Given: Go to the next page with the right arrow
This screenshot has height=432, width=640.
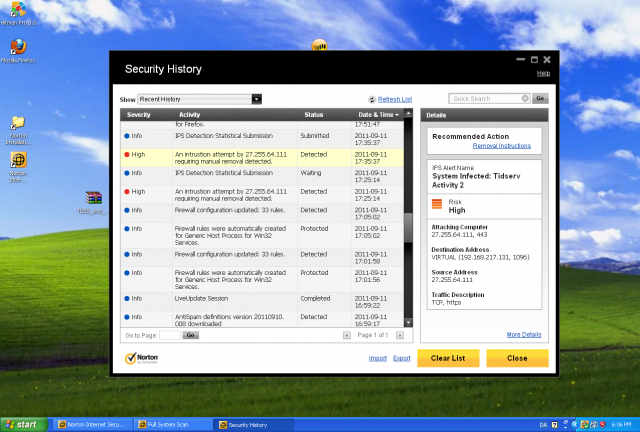Looking at the screenshot, I should 400,335.
